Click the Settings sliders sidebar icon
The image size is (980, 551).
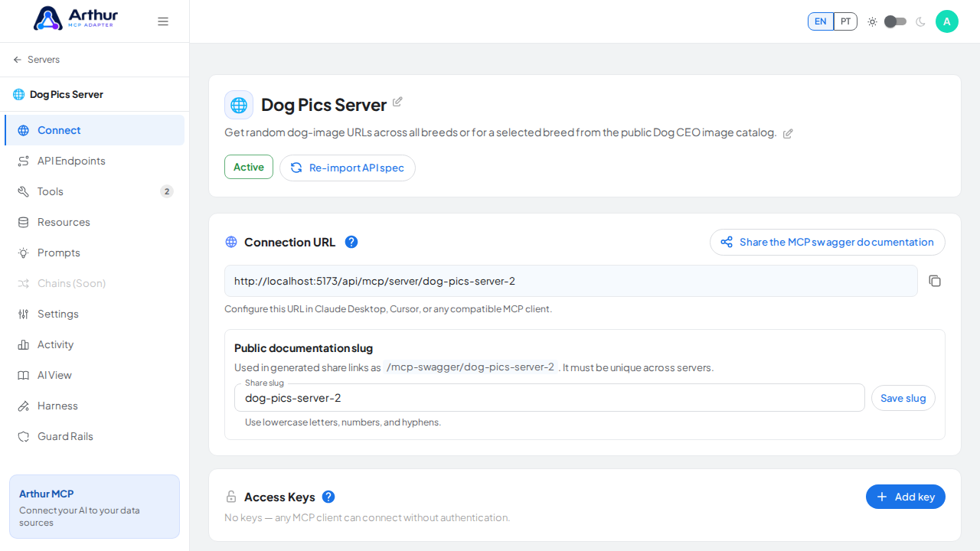point(24,314)
